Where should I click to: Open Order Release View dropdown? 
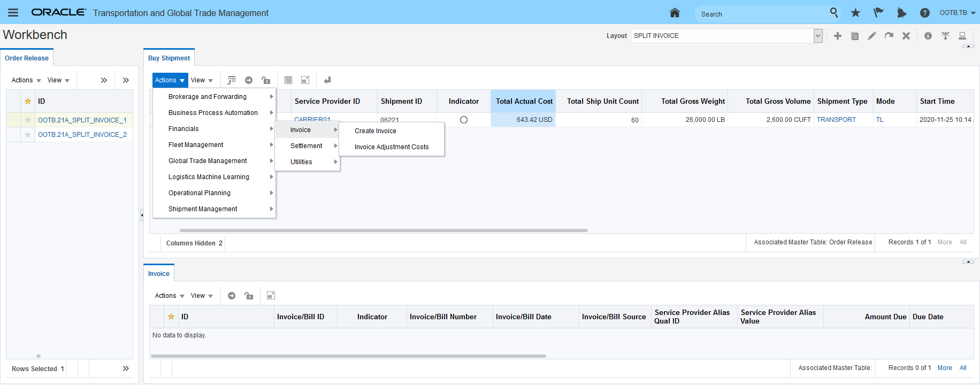(x=58, y=80)
